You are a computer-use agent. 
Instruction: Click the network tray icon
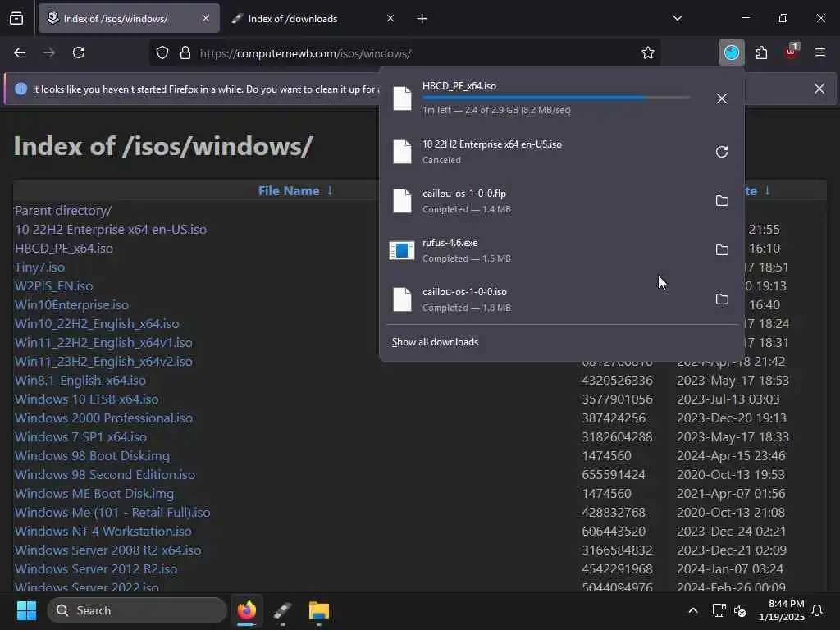pyautogui.click(x=719, y=610)
